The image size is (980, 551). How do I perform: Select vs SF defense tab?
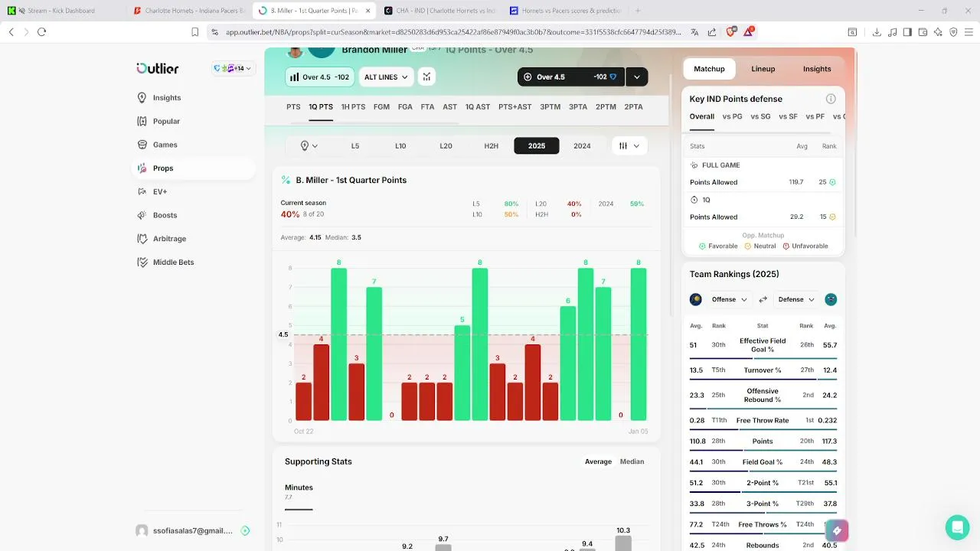pos(788,117)
